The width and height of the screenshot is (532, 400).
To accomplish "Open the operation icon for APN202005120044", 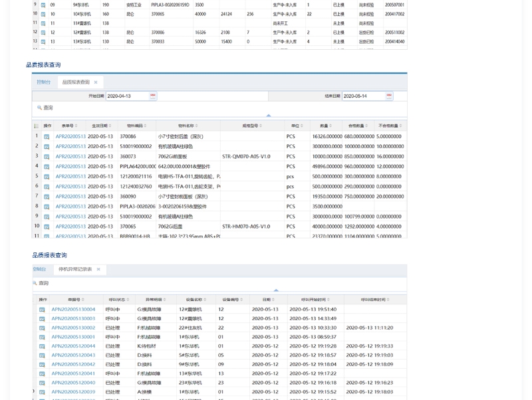I will pos(42,346).
